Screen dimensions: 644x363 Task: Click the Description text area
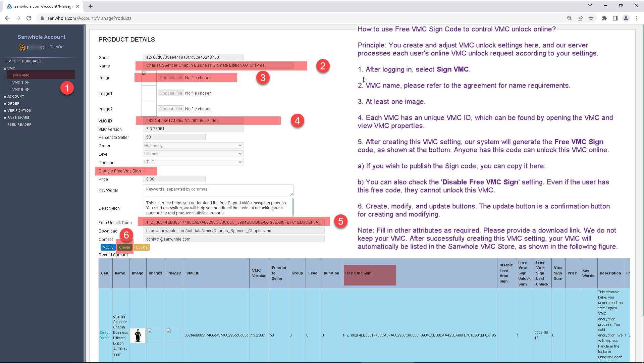point(218,207)
